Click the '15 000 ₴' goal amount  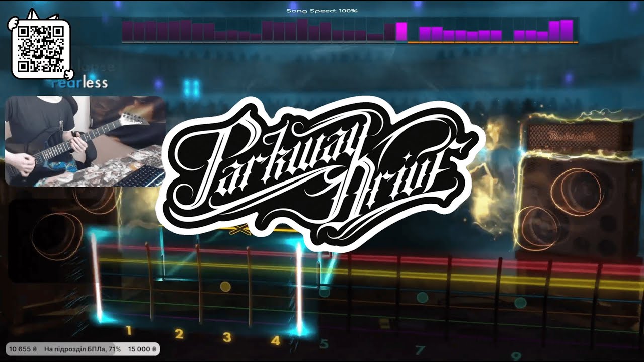pos(142,348)
